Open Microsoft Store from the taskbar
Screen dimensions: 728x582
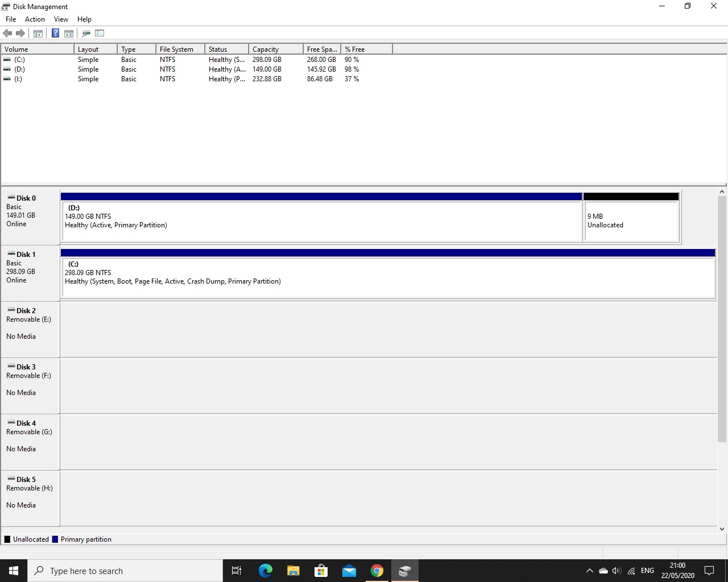point(321,571)
